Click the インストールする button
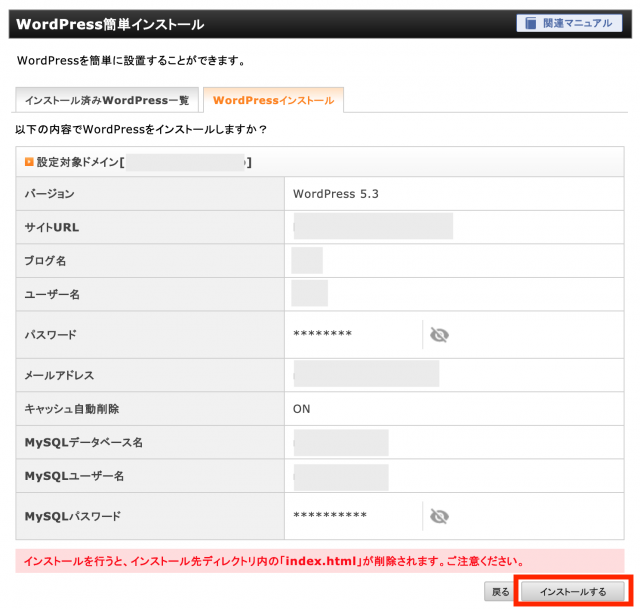640x609 pixels. click(573, 591)
